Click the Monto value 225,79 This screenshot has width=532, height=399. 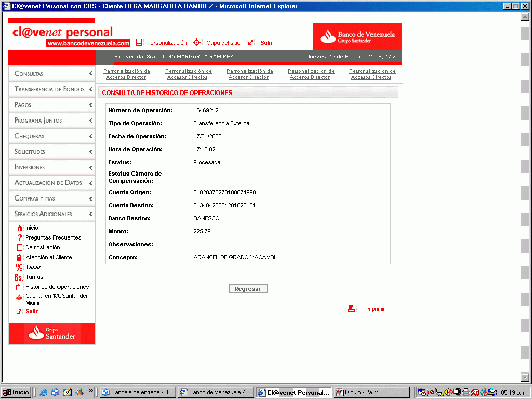pos(202,231)
